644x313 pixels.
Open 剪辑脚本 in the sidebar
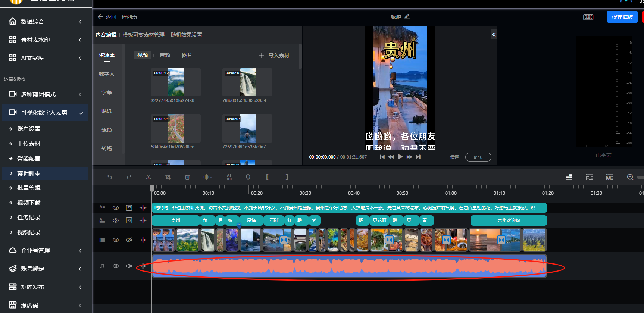45,173
